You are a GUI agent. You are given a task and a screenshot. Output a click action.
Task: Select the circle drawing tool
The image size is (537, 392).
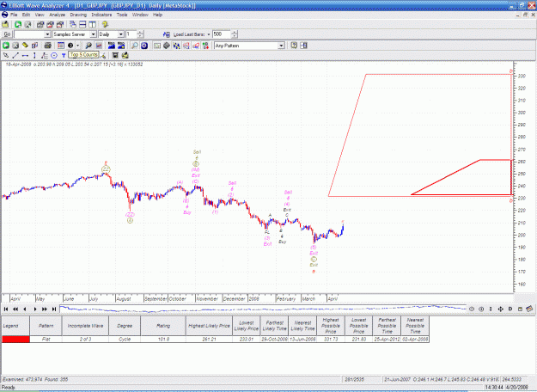click(x=54, y=55)
